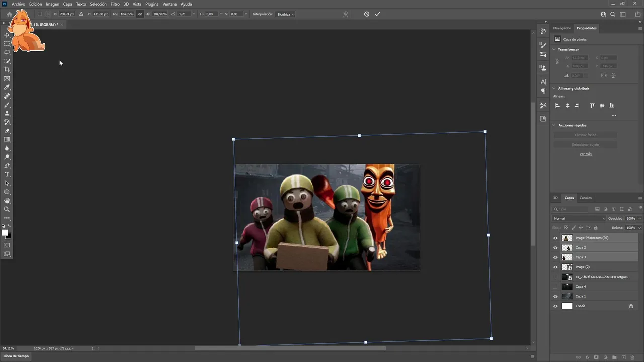Open the History panel icon
644x362 pixels.
pos(543,31)
